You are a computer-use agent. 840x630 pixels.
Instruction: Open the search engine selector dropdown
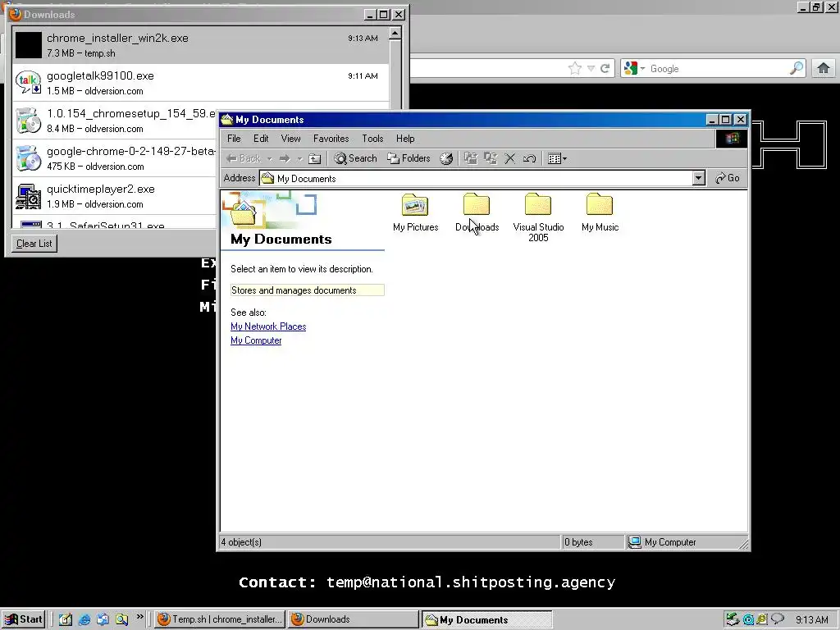pyautogui.click(x=634, y=69)
